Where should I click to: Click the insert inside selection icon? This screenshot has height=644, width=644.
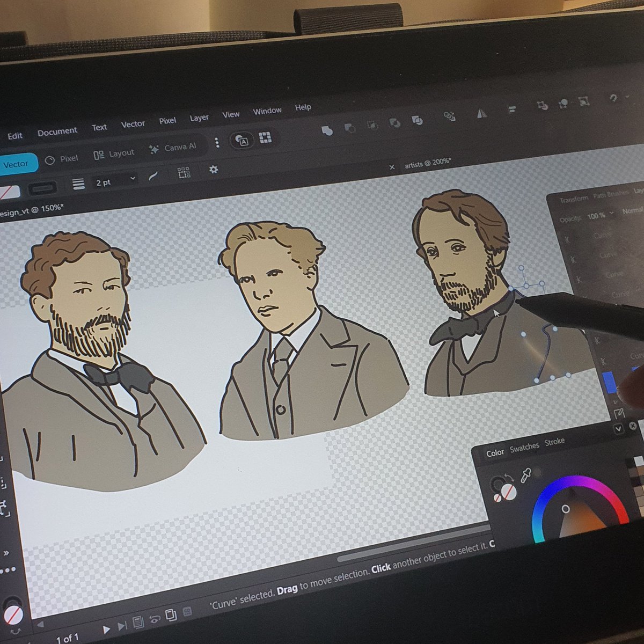point(583,101)
